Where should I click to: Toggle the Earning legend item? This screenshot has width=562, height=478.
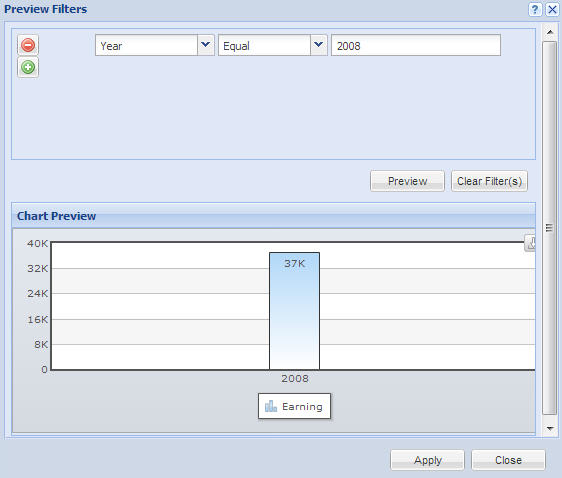pos(294,406)
